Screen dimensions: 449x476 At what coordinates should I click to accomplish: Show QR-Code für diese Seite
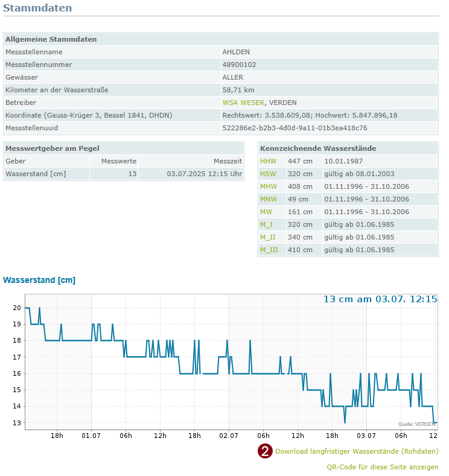(x=383, y=467)
